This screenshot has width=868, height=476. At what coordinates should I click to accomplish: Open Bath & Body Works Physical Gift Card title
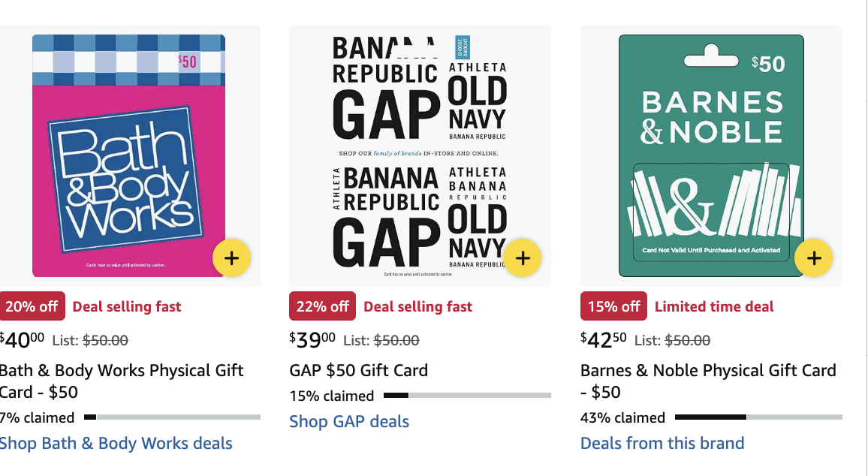coord(121,381)
